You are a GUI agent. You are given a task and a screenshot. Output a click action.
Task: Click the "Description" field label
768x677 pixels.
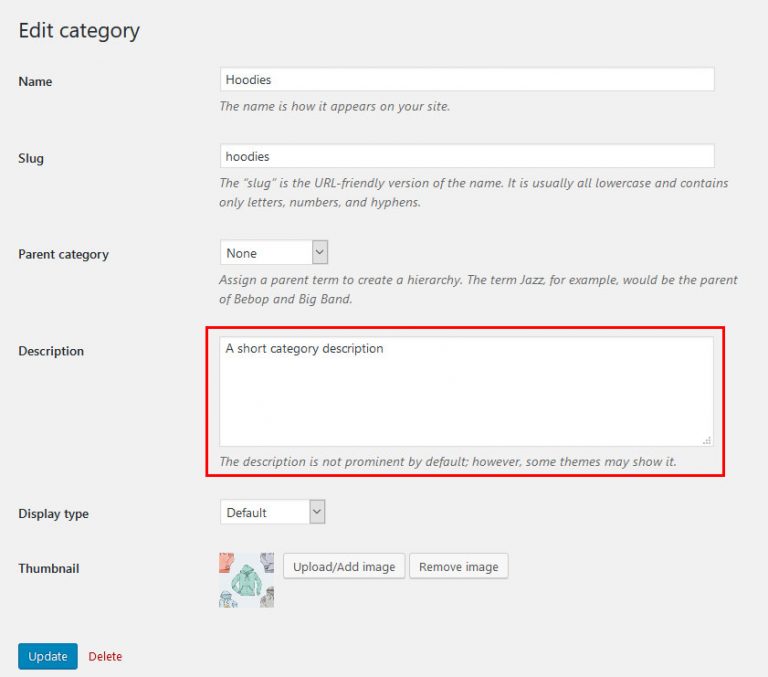click(51, 352)
